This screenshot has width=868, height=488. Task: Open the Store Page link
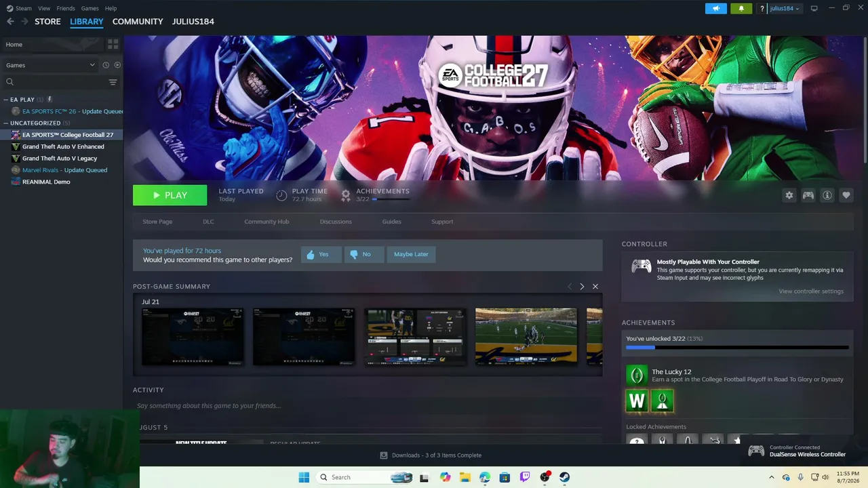pos(157,222)
